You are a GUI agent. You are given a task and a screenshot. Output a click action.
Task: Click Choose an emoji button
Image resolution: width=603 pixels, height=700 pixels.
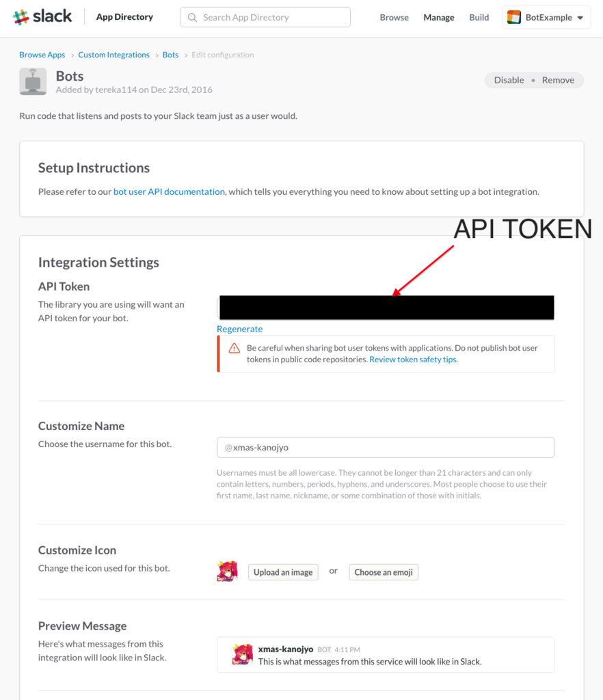point(384,572)
